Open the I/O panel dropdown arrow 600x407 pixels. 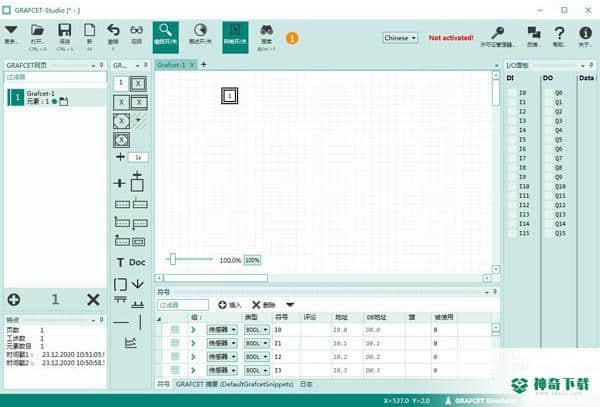(583, 66)
